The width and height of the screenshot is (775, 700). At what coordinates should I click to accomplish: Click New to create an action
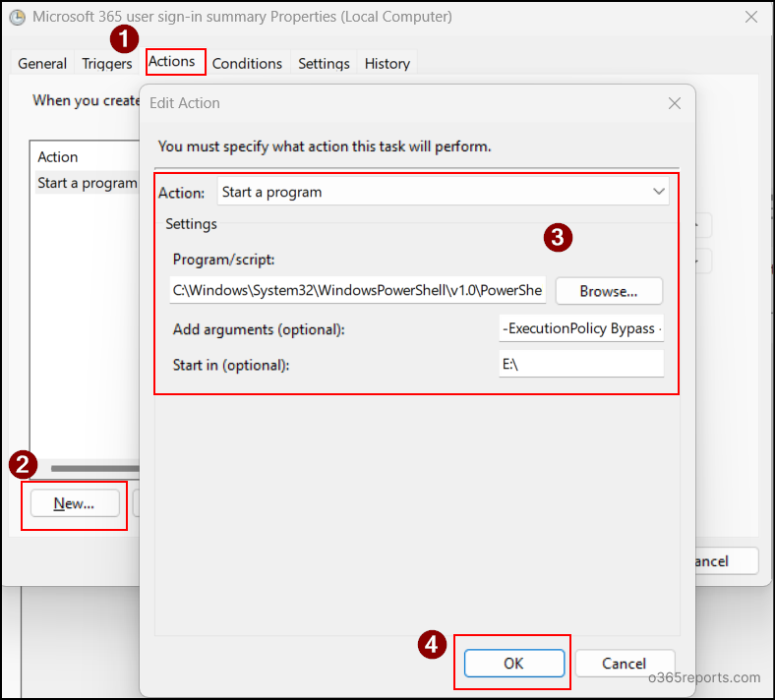pos(75,503)
